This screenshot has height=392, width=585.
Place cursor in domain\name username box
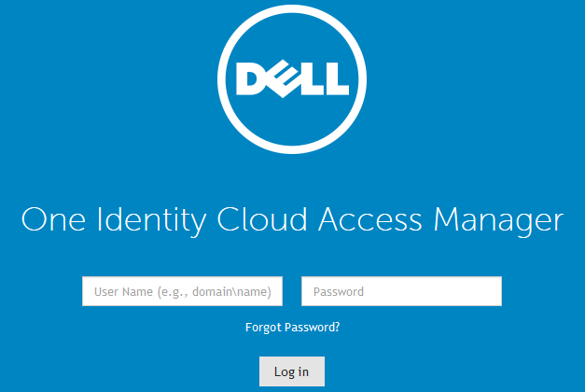pyautogui.click(x=182, y=291)
